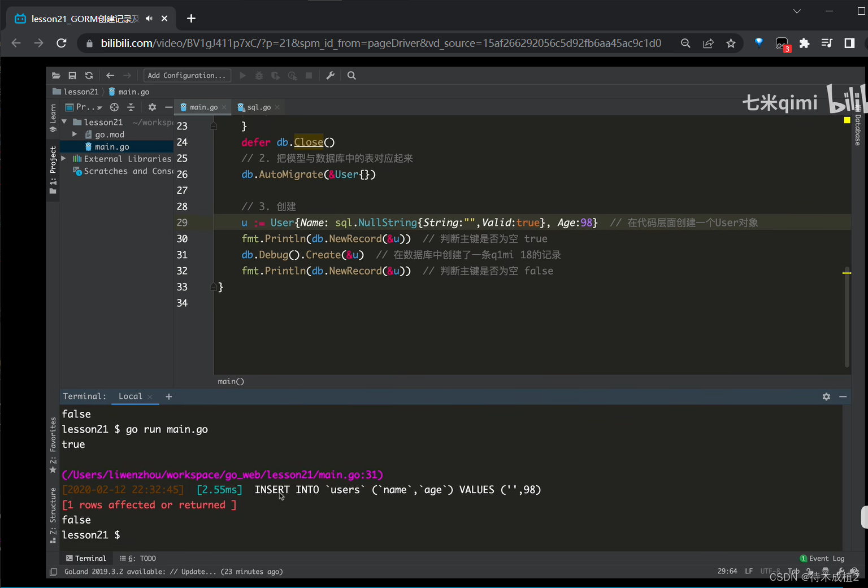
Task: Open the Event Log
Action: [822, 559]
